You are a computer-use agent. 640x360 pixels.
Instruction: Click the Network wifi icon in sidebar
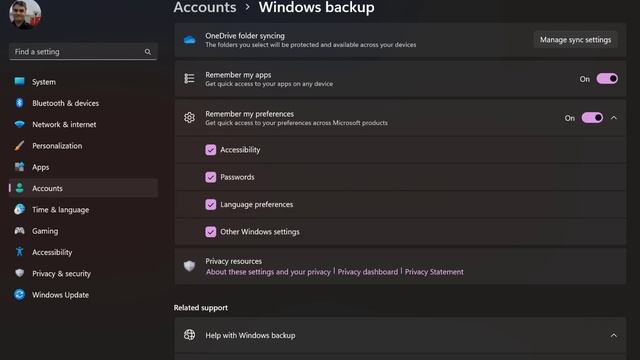pos(19,124)
